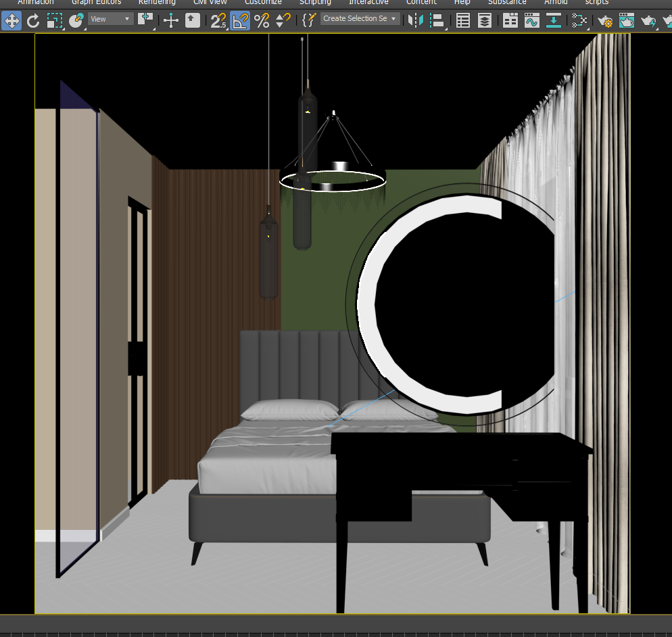Toggle the Angle Snap button
Image resolution: width=672 pixels, height=637 pixels.
pyautogui.click(x=240, y=20)
